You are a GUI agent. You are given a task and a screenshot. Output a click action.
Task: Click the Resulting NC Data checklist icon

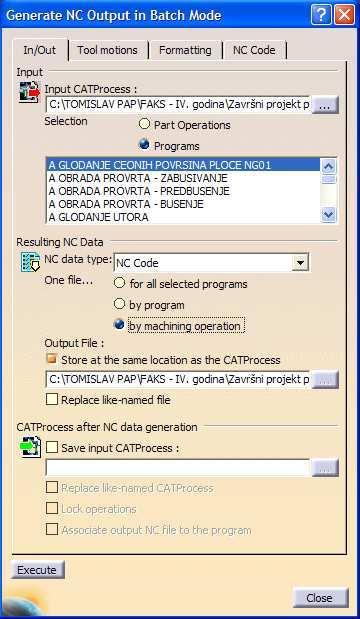[30, 263]
